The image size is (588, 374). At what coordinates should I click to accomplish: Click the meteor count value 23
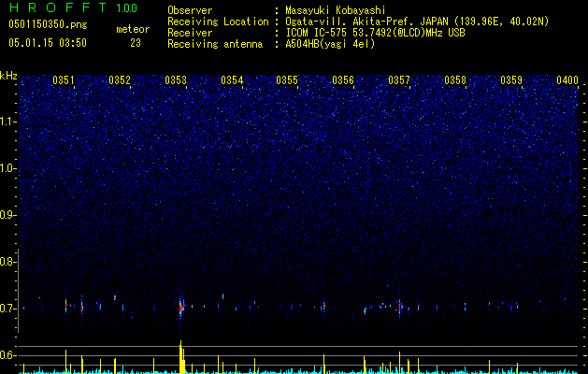[136, 43]
